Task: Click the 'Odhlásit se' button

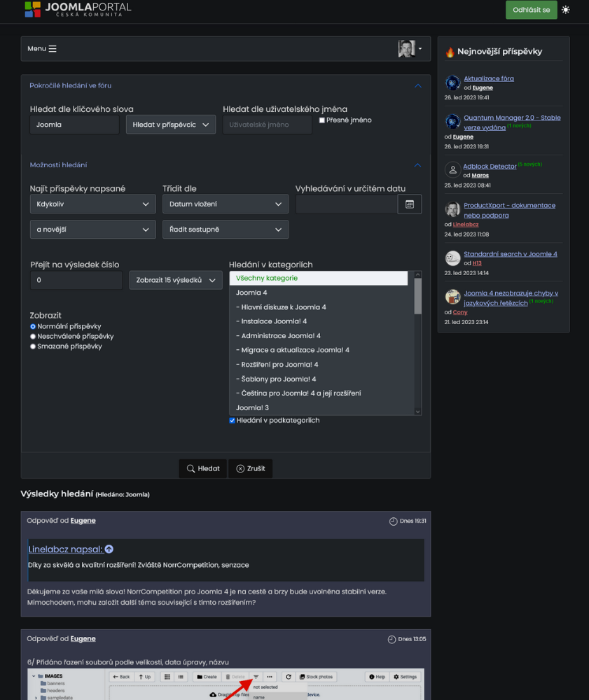Action: (532, 10)
